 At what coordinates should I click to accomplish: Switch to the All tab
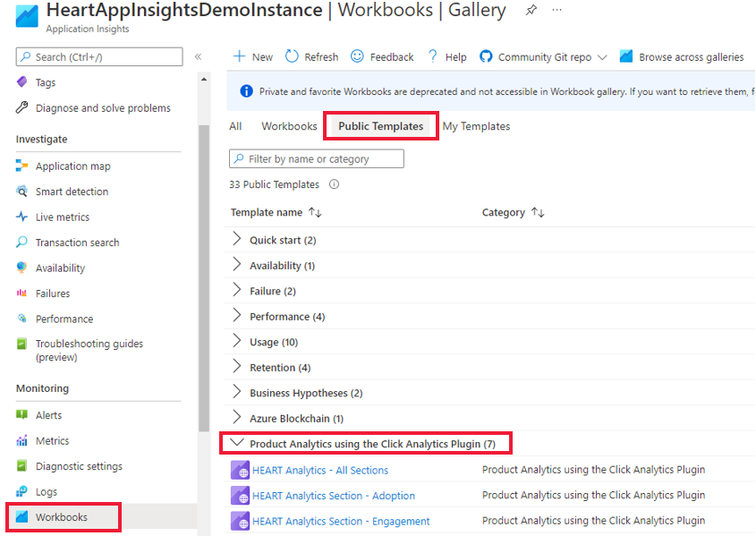click(236, 126)
